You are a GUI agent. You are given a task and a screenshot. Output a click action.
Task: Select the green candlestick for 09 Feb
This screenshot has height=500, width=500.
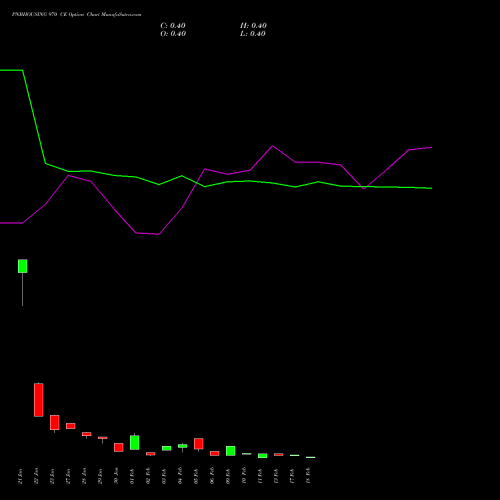[x=231, y=451]
